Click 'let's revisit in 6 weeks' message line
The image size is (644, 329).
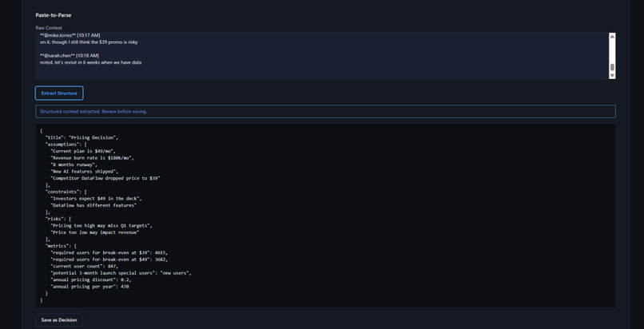coord(90,62)
